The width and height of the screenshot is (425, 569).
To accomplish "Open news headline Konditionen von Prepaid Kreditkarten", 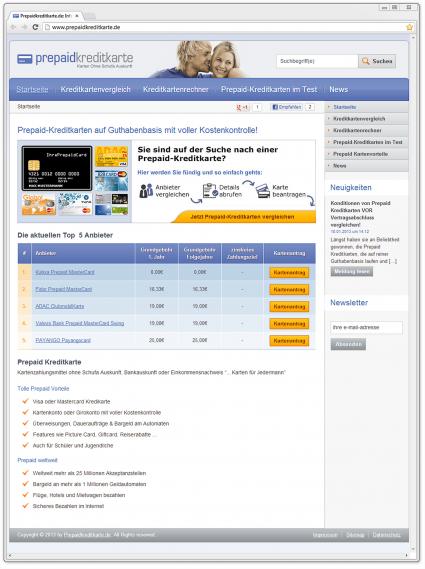I will pos(360,214).
